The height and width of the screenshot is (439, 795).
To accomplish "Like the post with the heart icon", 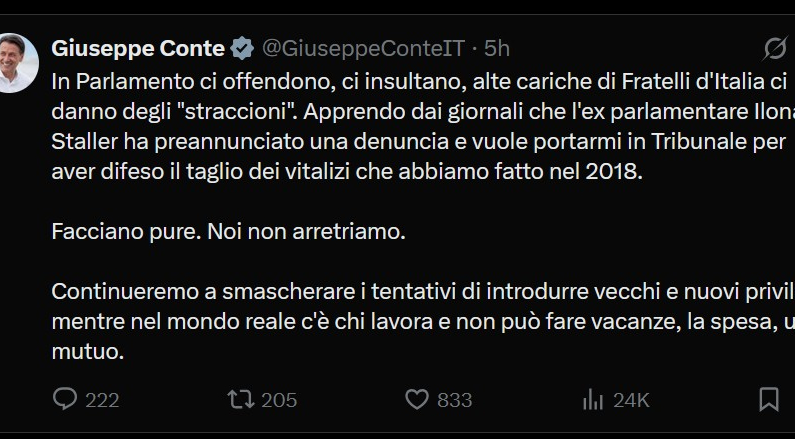I will 417,400.
